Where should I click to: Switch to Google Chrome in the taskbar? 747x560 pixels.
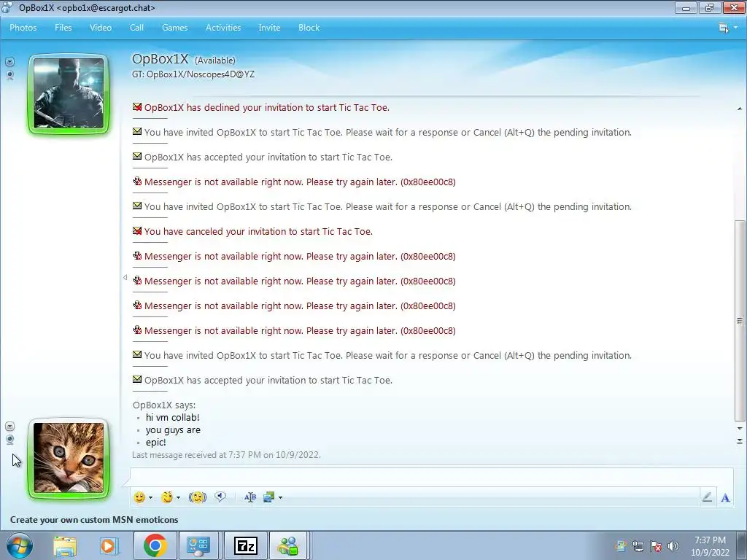(x=155, y=545)
